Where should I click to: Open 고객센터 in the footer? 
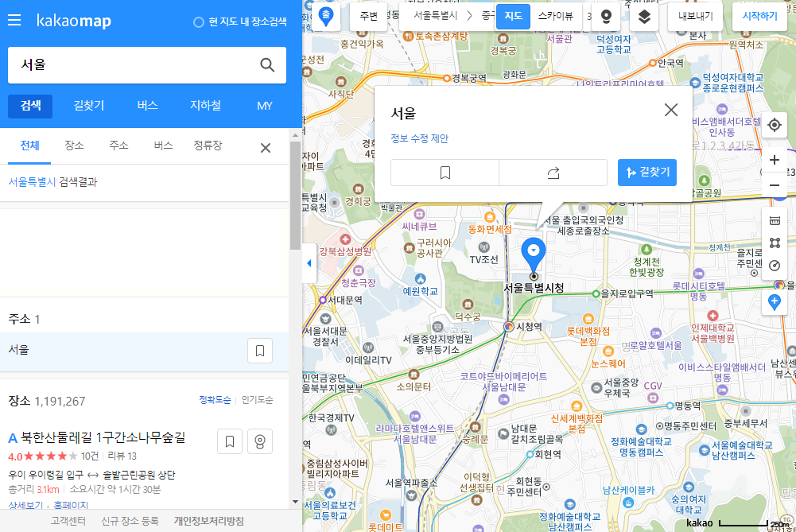(68, 521)
